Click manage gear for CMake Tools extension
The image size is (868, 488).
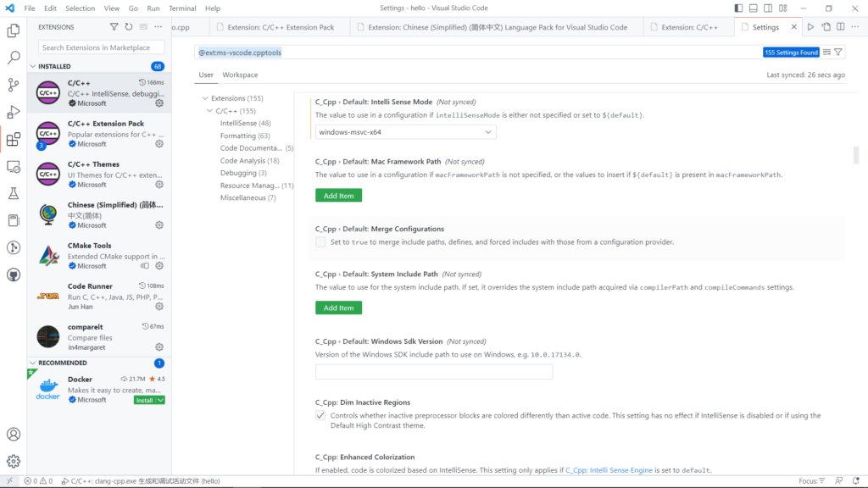click(159, 266)
